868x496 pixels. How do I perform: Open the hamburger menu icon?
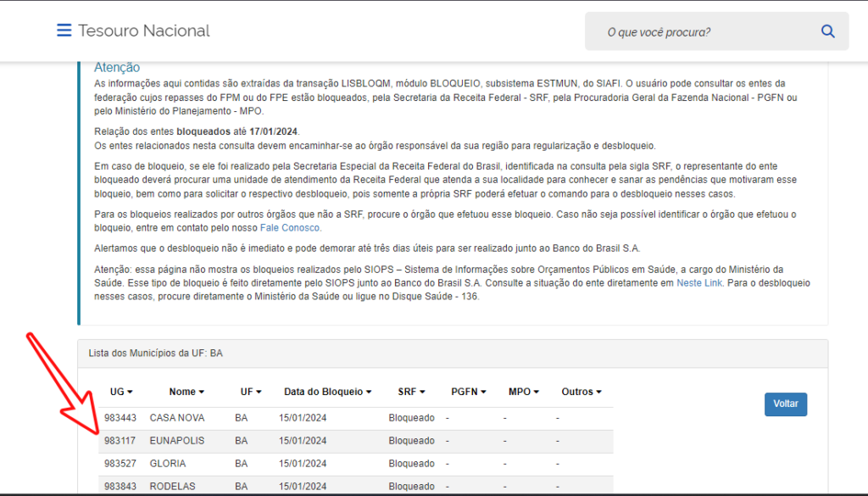64,31
